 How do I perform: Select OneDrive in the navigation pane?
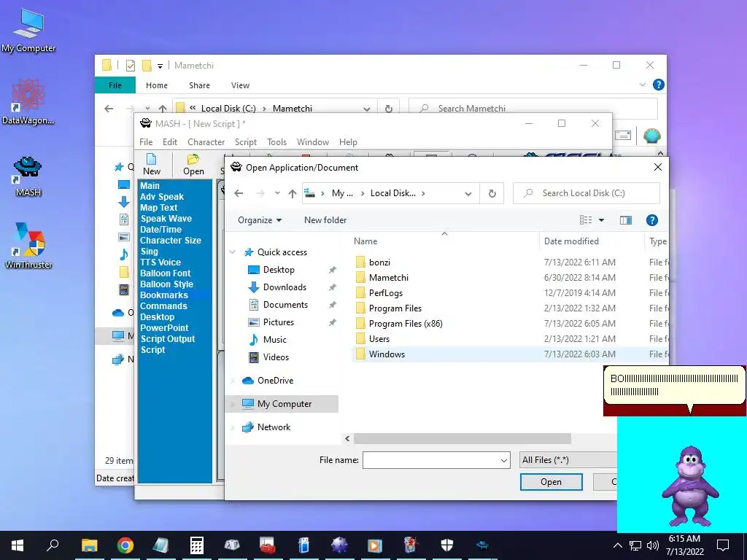275,381
